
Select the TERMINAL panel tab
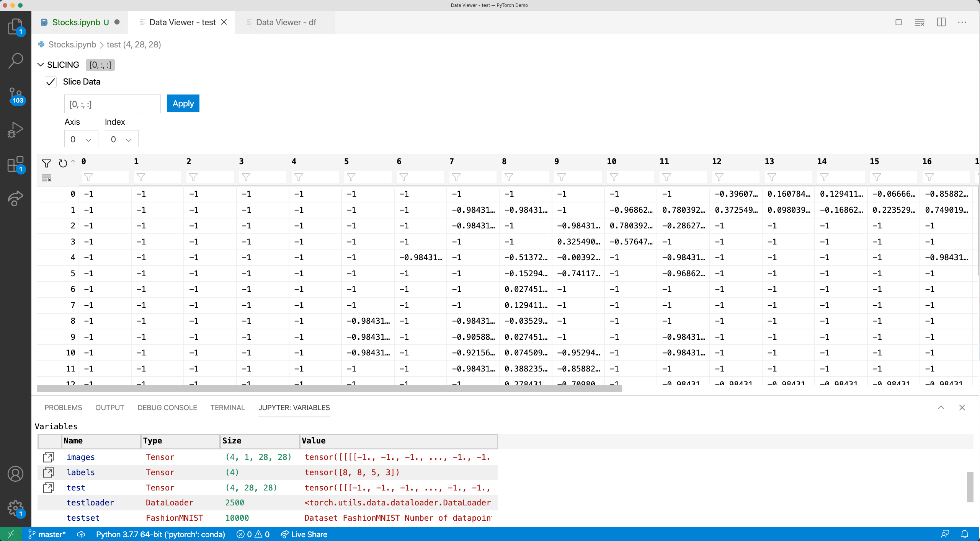(227, 407)
